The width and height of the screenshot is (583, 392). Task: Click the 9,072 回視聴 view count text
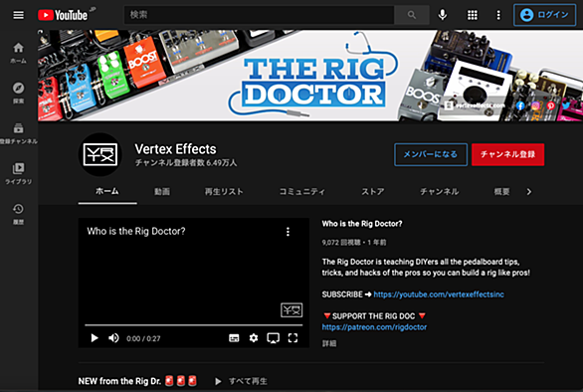(x=341, y=243)
